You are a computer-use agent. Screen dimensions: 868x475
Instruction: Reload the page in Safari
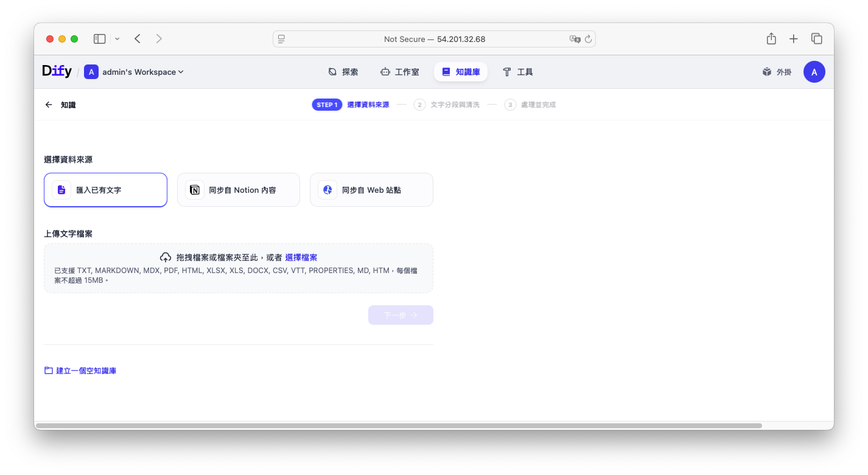pyautogui.click(x=588, y=39)
